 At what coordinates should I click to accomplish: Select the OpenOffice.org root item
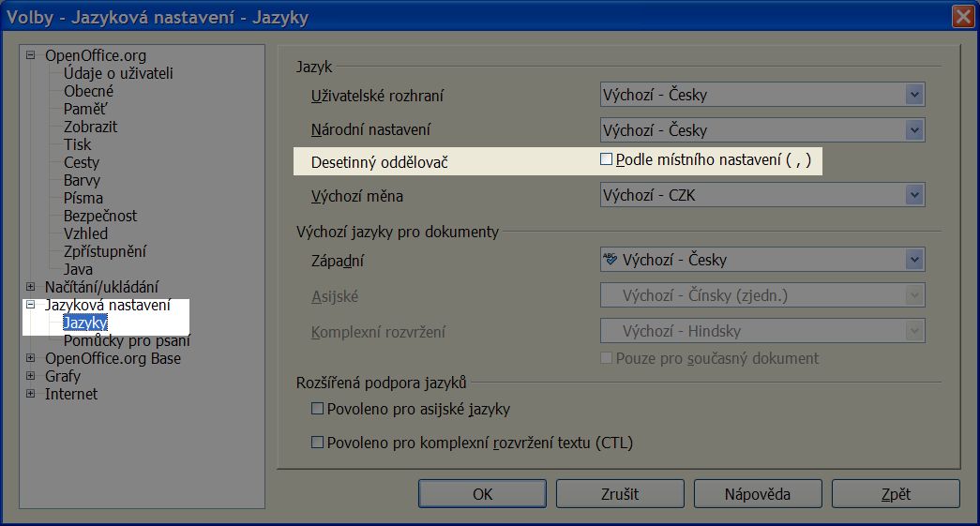click(x=96, y=55)
